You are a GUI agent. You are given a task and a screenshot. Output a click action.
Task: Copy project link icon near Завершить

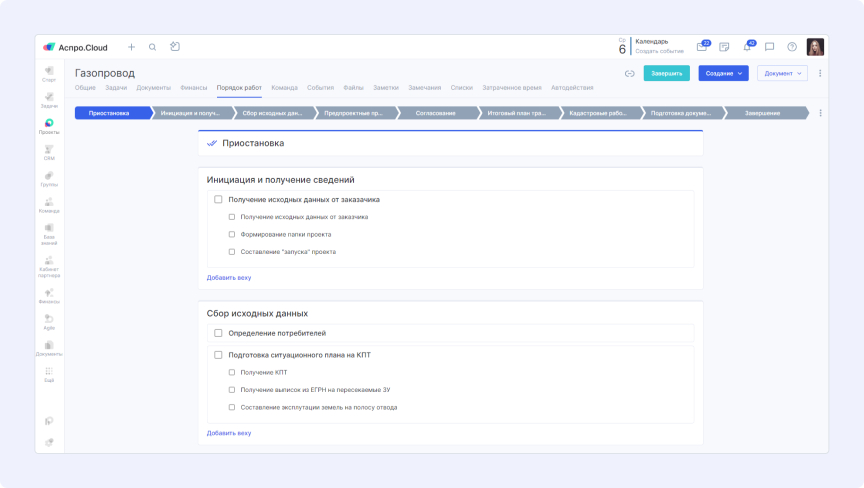629,73
